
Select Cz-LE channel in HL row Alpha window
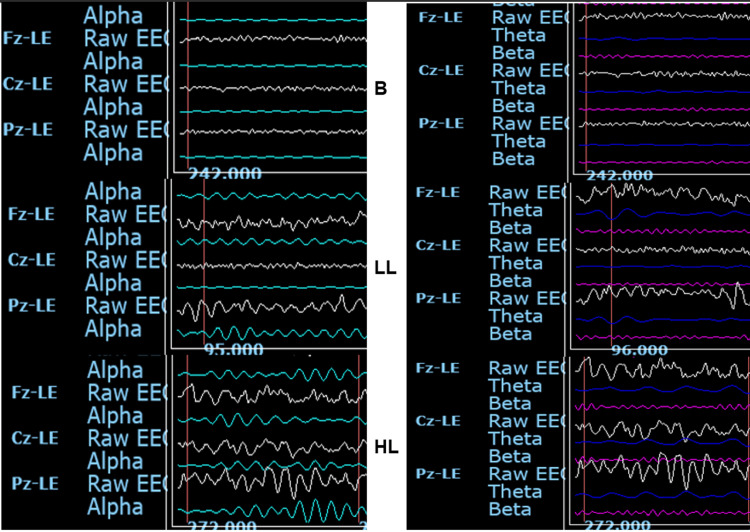pyautogui.click(x=35, y=438)
